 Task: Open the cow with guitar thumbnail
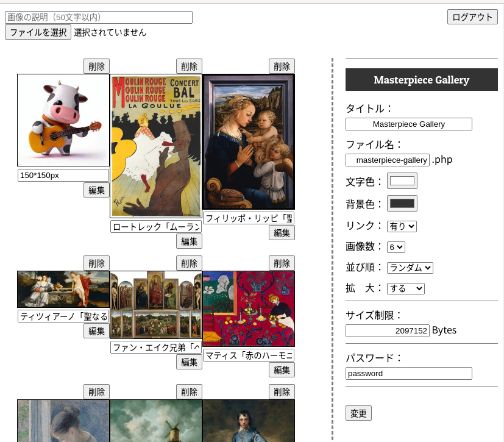point(63,120)
